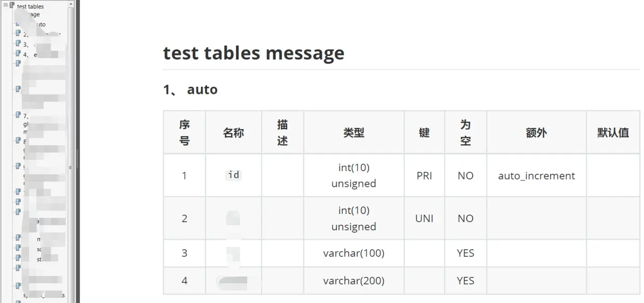This screenshot has height=303, width=644.
Task: Select the id field name cell
Action: [x=234, y=175]
